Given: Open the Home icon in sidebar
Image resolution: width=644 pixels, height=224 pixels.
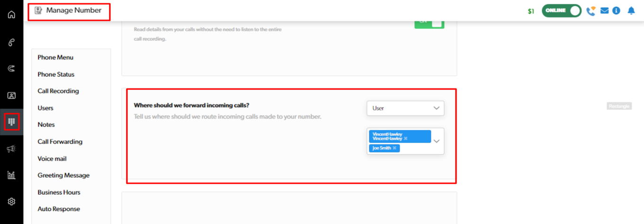Looking at the screenshot, I should point(11,14).
